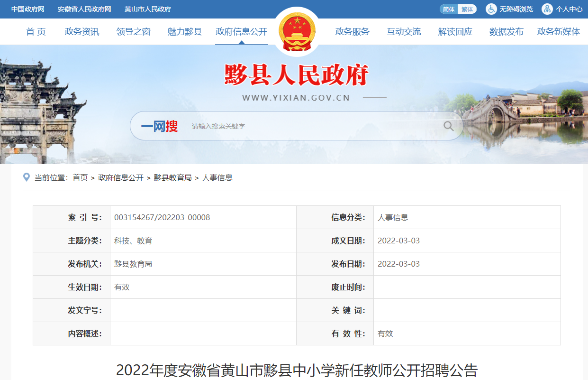This screenshot has height=380, width=588.
Task: Click 人事信息 in the breadcrumb
Action: coord(217,177)
